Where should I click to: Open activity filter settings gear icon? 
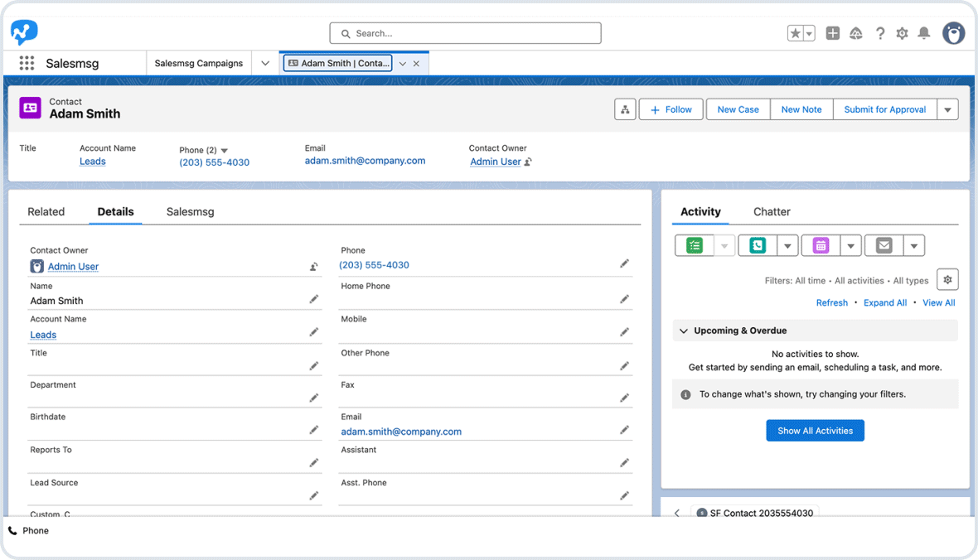coord(947,279)
